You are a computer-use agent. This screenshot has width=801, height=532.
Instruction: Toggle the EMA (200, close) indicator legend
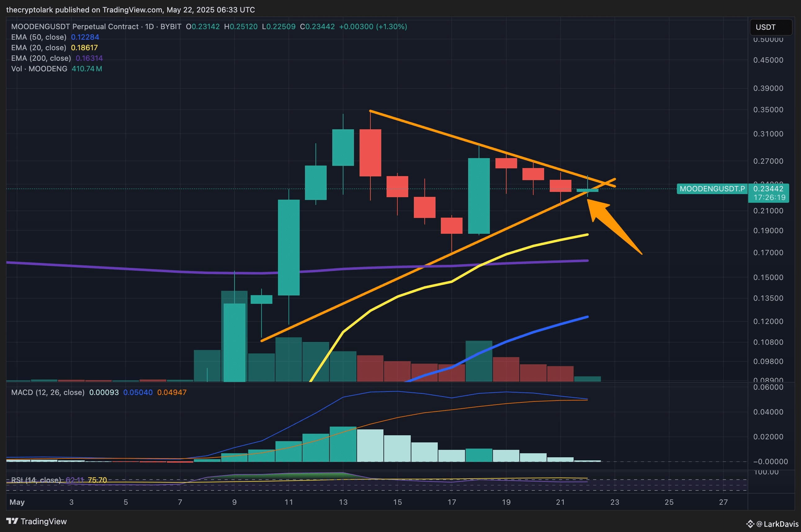(x=41, y=58)
